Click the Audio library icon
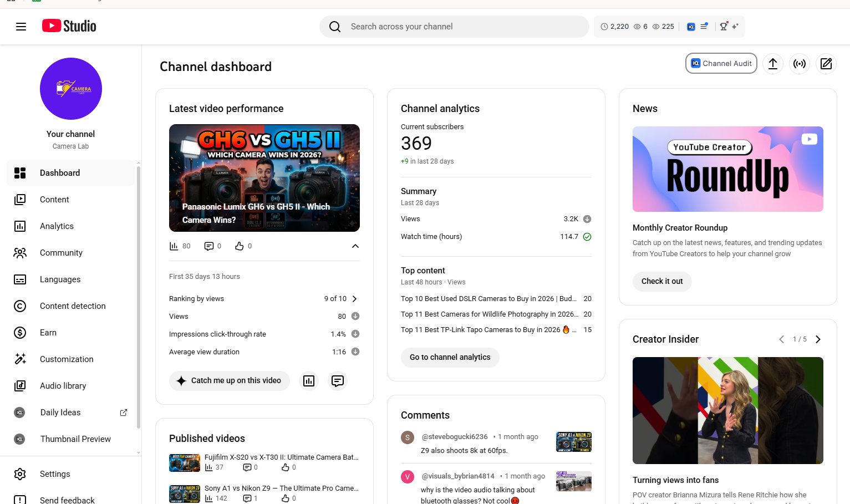850x504 pixels. pyautogui.click(x=20, y=386)
